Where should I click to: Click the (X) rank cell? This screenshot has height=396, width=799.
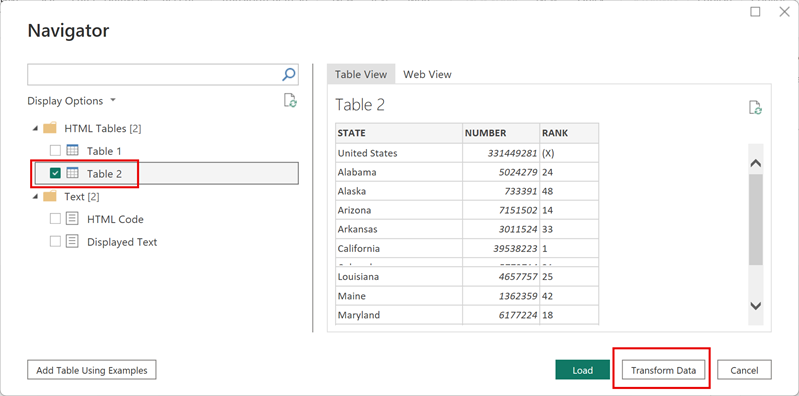pyautogui.click(x=569, y=153)
